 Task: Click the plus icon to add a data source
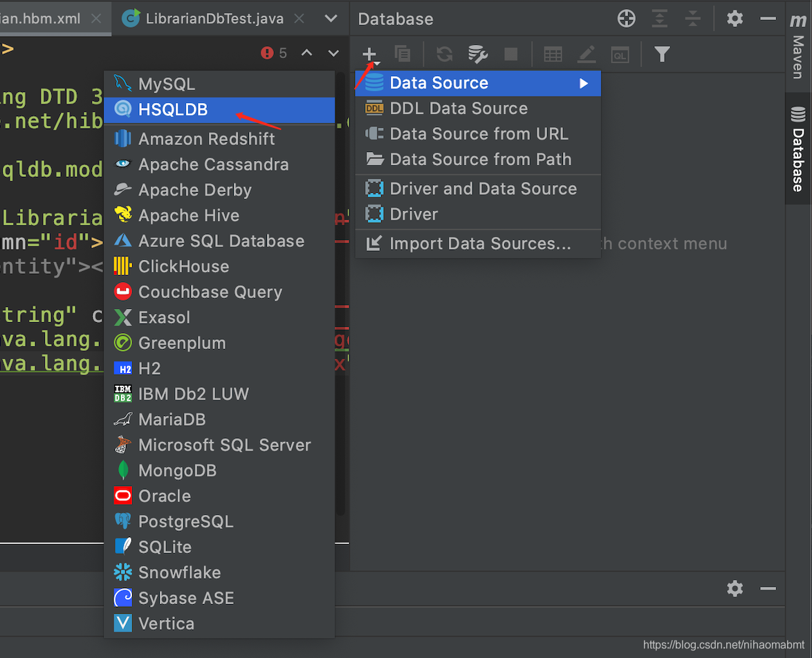(x=370, y=55)
